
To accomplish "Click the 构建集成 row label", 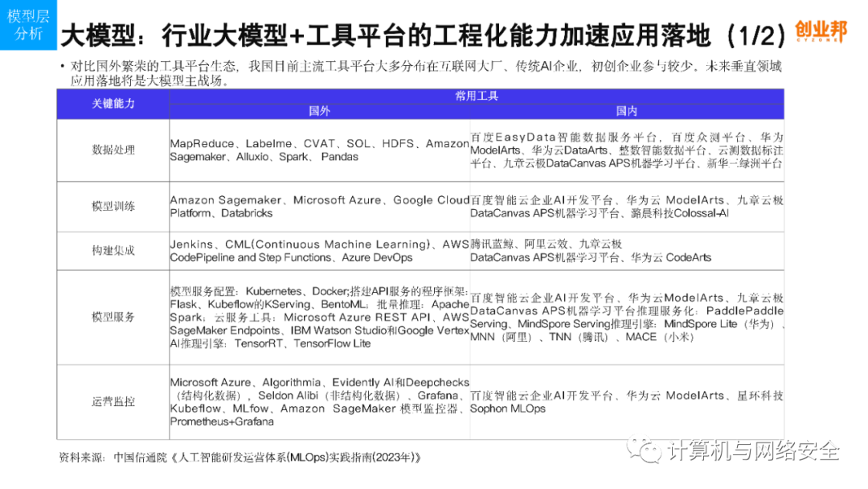I will coord(113,251).
